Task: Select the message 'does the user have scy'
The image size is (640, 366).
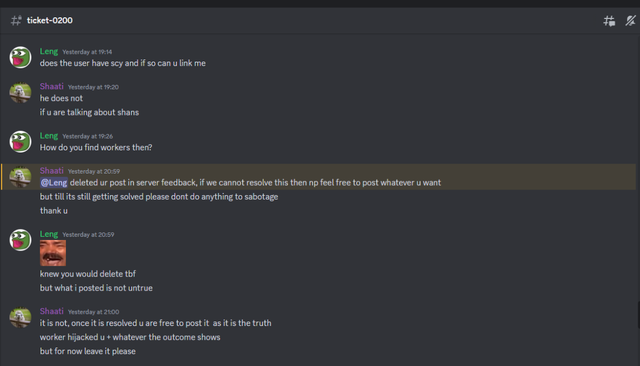Action: click(x=122, y=63)
